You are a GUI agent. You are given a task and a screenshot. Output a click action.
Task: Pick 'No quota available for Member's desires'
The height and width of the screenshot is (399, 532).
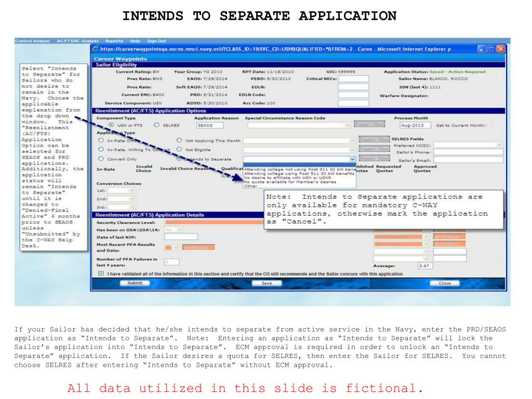(300, 182)
